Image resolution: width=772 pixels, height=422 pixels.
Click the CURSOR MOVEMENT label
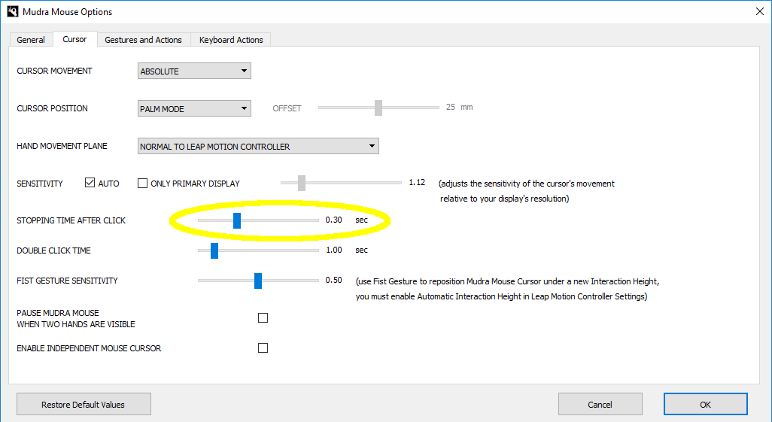pos(54,71)
